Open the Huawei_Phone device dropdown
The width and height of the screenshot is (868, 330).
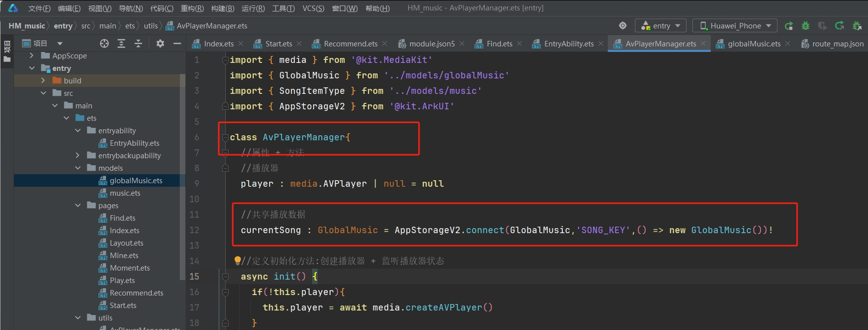pyautogui.click(x=735, y=26)
